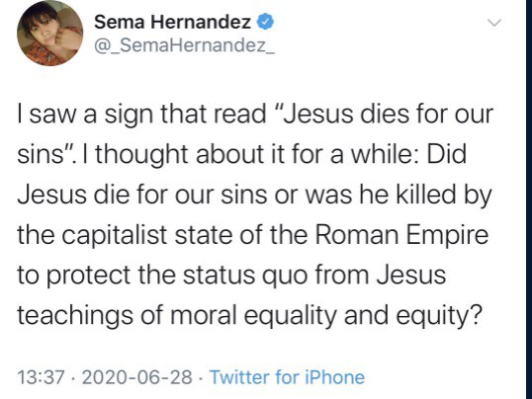Viewport: 532px width, 399px height.
Task: Click the 2020-06-28 date
Action: (136, 377)
